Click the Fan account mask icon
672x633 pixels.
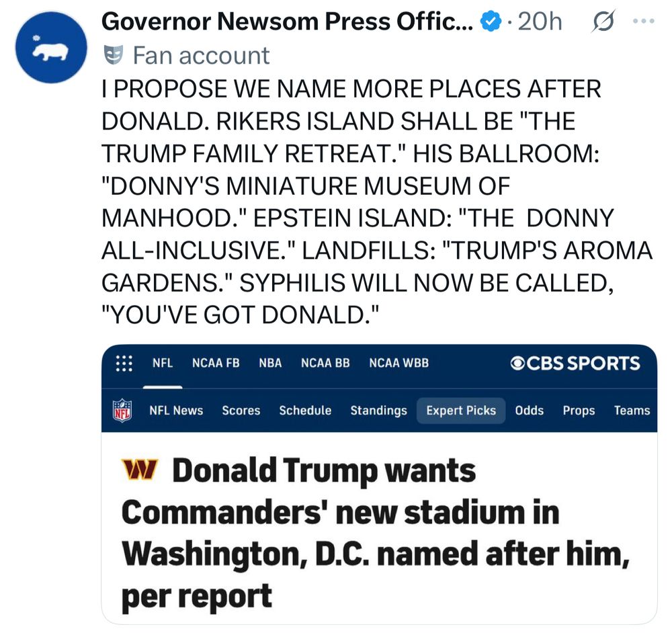coord(114,55)
